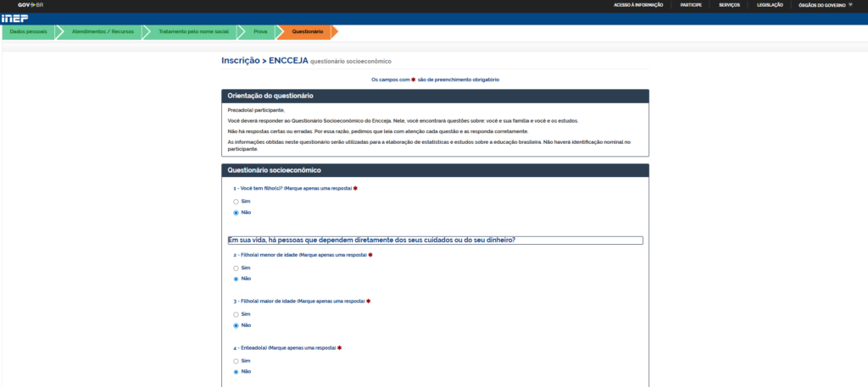This screenshot has height=387, width=868.
Task: Select Não for Filho(a) maior de idade
Action: tap(236, 326)
